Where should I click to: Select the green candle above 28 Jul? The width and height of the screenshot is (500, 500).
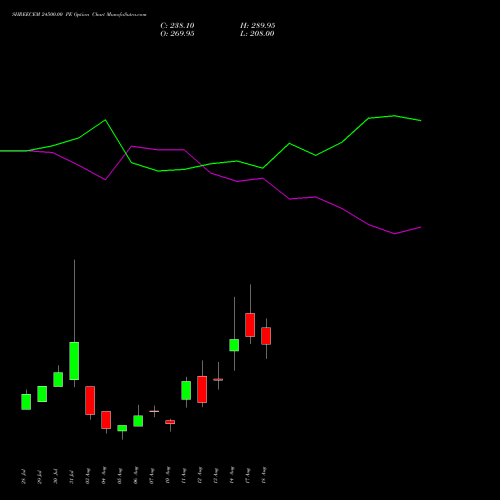[26, 402]
